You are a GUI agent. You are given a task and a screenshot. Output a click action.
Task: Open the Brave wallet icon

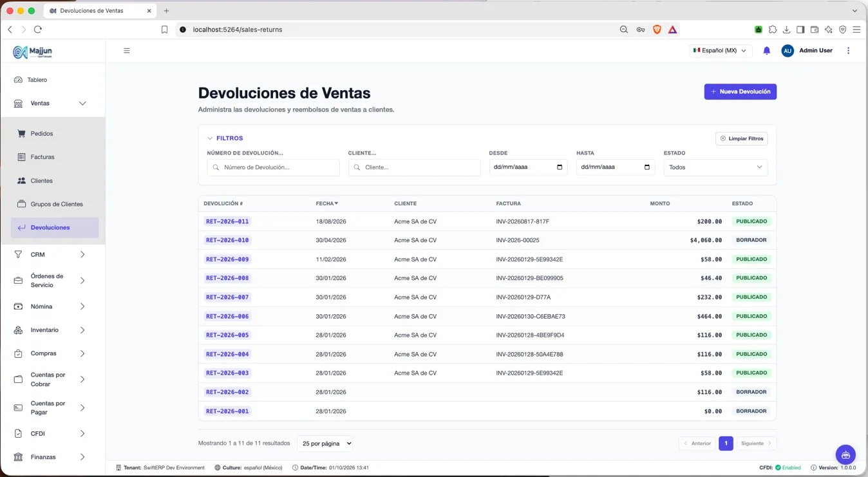click(815, 30)
